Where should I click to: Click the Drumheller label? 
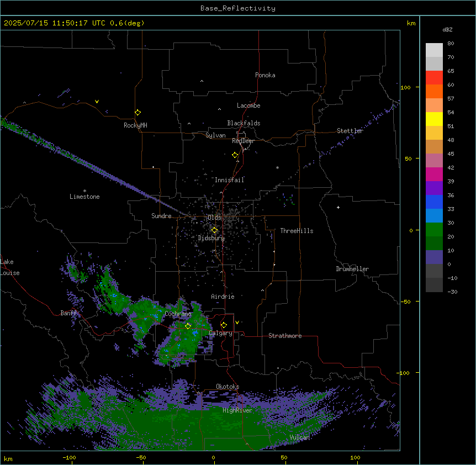(x=352, y=269)
